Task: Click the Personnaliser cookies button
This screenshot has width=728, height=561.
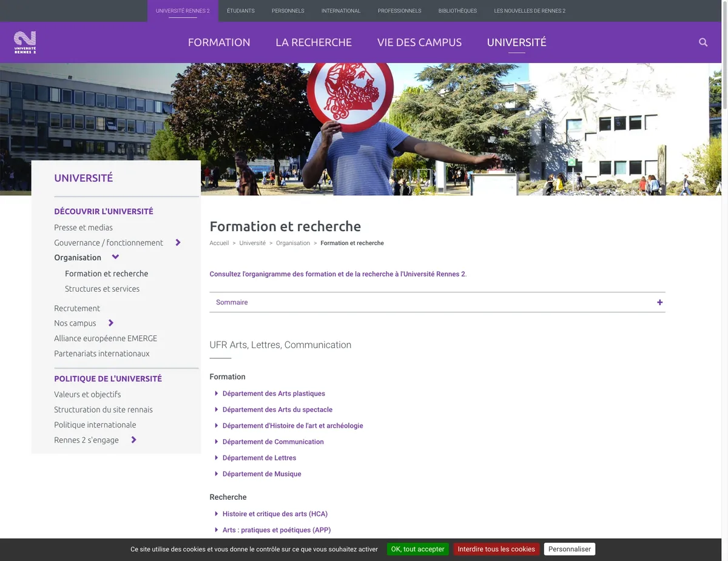Action: (x=570, y=549)
